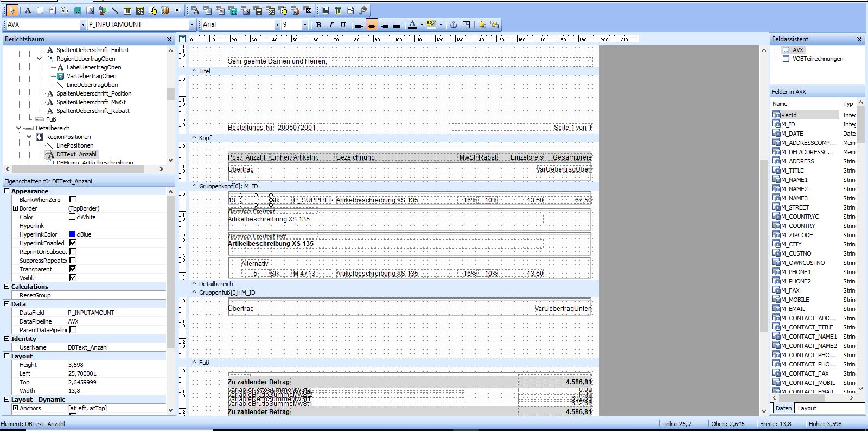This screenshot has width=868, height=431.
Task: Uncheck the Transparent property
Action: (73, 269)
